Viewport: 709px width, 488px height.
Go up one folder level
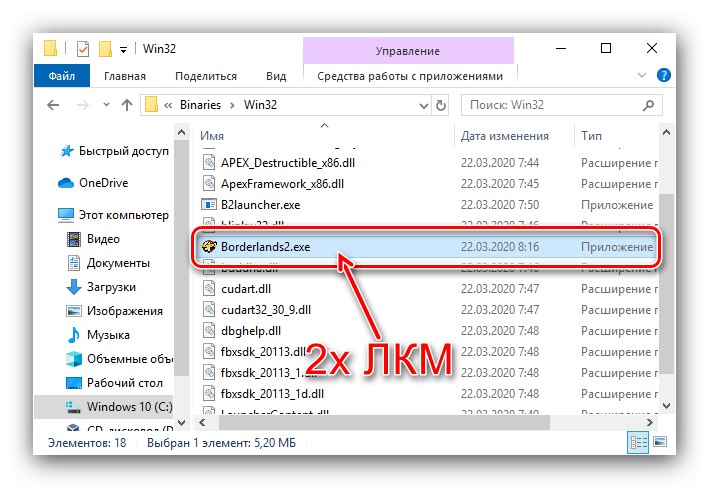tap(127, 105)
